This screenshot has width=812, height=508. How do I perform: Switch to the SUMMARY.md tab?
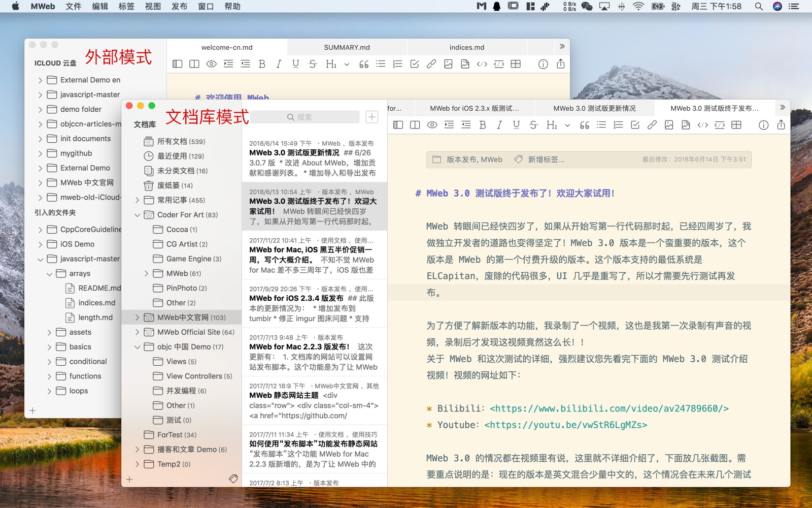[x=347, y=47]
